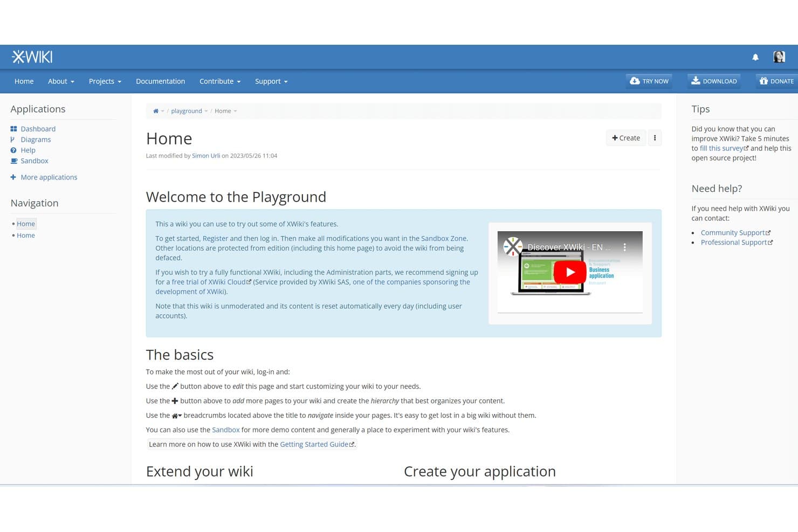Go to Home in top menu
The height and width of the screenshot is (532, 798).
pyautogui.click(x=24, y=81)
